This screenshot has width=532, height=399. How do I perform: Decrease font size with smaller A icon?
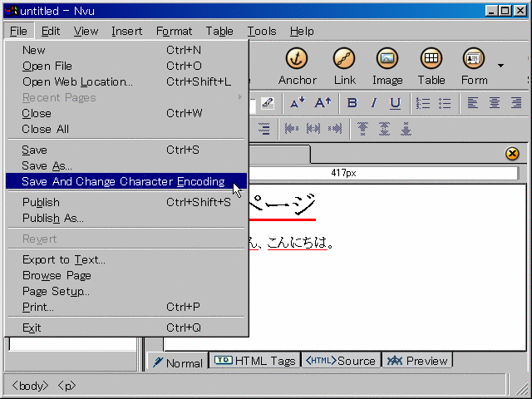point(298,102)
